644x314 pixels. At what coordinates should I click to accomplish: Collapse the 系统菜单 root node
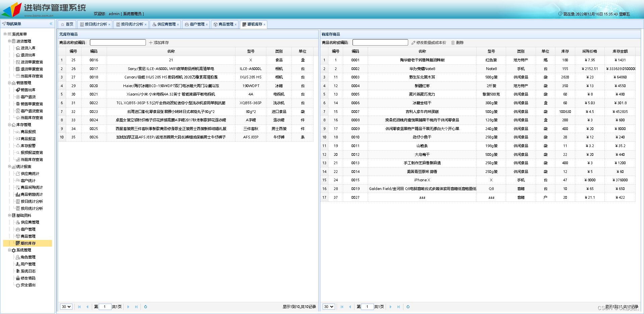tap(5, 34)
